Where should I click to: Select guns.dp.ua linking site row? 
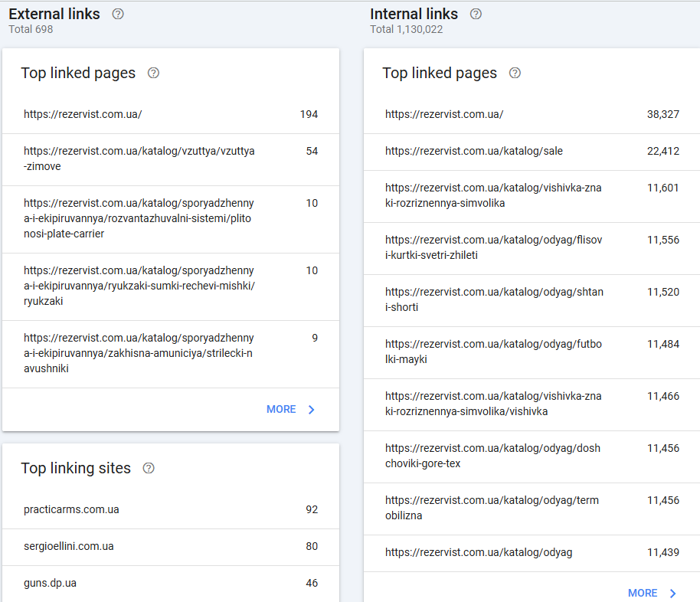pyautogui.click(x=170, y=584)
